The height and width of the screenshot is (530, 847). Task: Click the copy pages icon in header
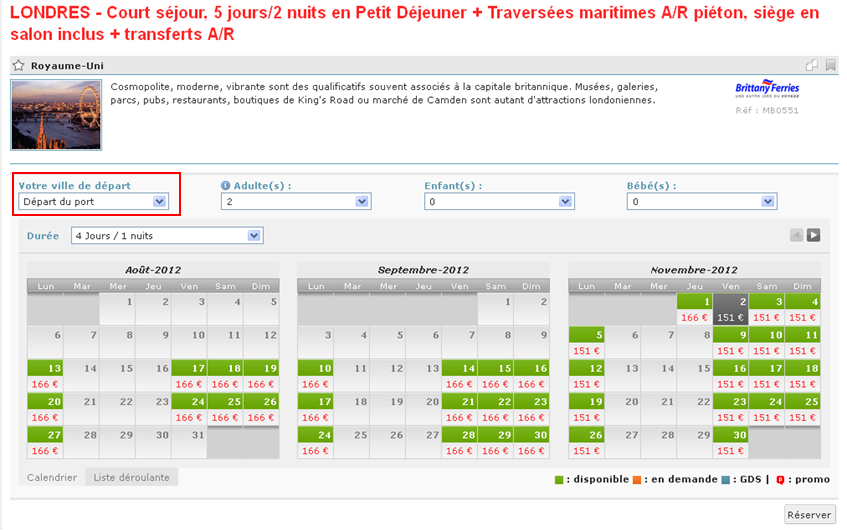(x=812, y=66)
